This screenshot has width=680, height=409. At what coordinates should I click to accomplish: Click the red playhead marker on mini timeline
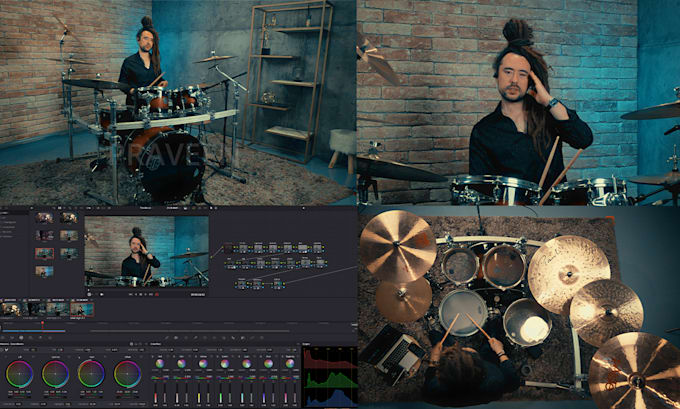pos(42,323)
